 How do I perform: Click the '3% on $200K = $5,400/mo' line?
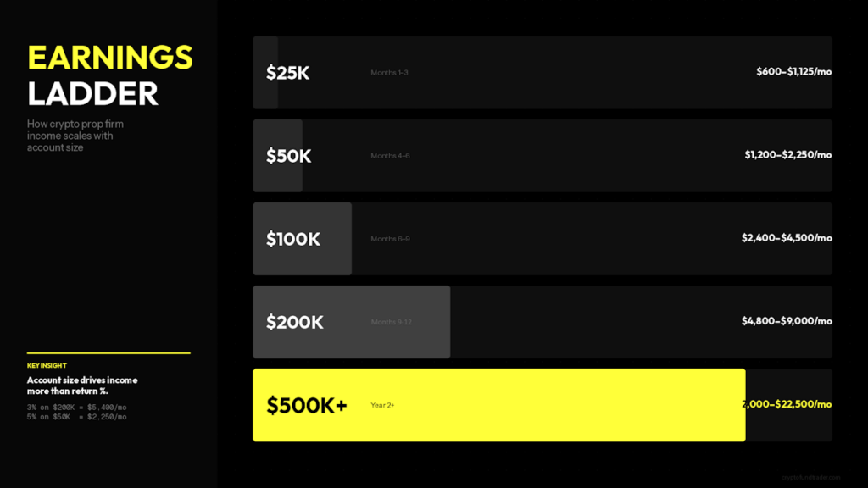[x=77, y=408]
